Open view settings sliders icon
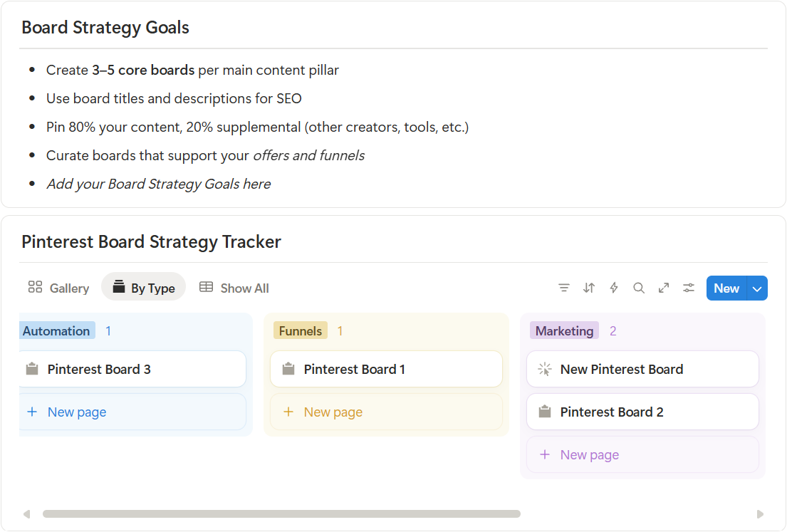Viewport: 787px width, 532px height. pyautogui.click(x=689, y=288)
